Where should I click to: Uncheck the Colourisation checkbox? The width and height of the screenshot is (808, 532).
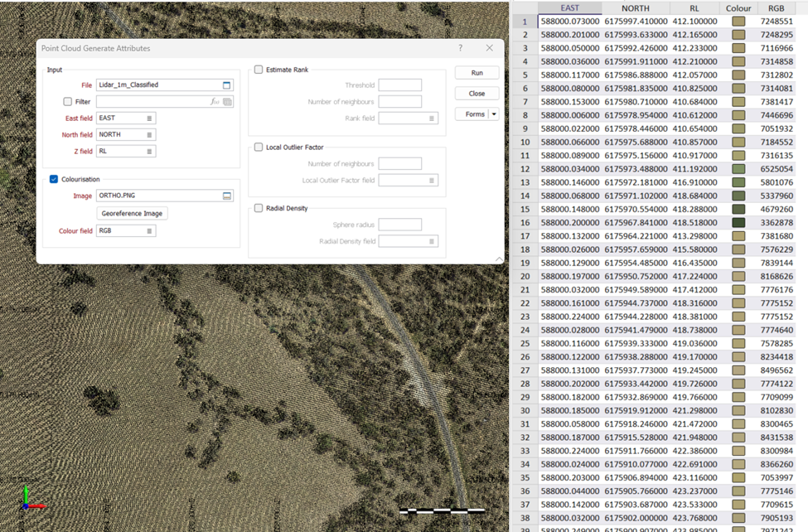click(x=54, y=179)
